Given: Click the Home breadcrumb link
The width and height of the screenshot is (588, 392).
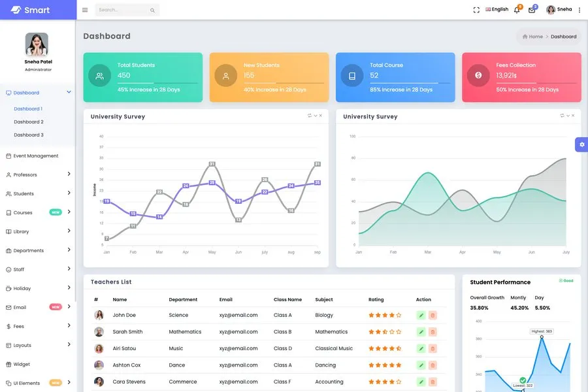Looking at the screenshot, I should point(535,37).
